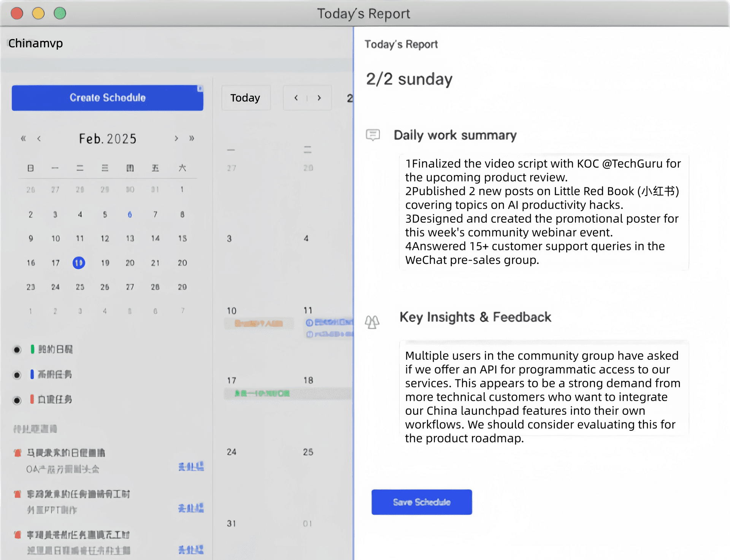The width and height of the screenshot is (730, 560).
Task: Click double-chevron to jump forward a year
Action: tap(192, 138)
